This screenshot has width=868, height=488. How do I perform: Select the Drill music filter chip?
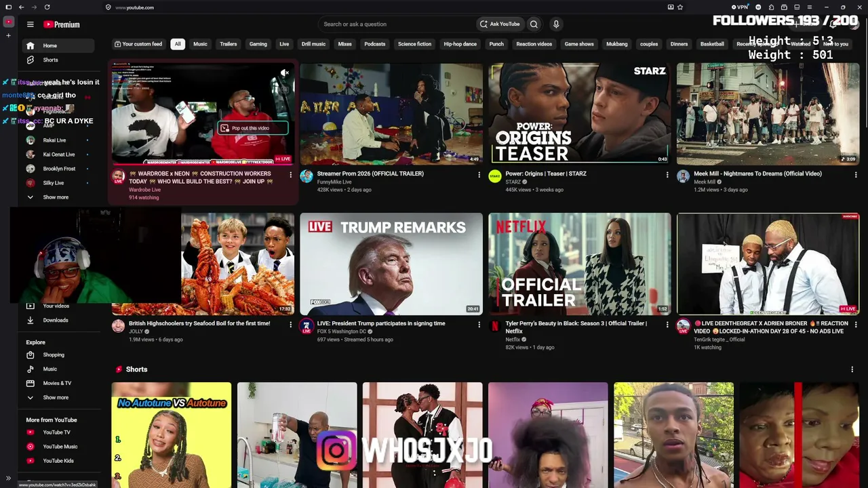click(313, 44)
